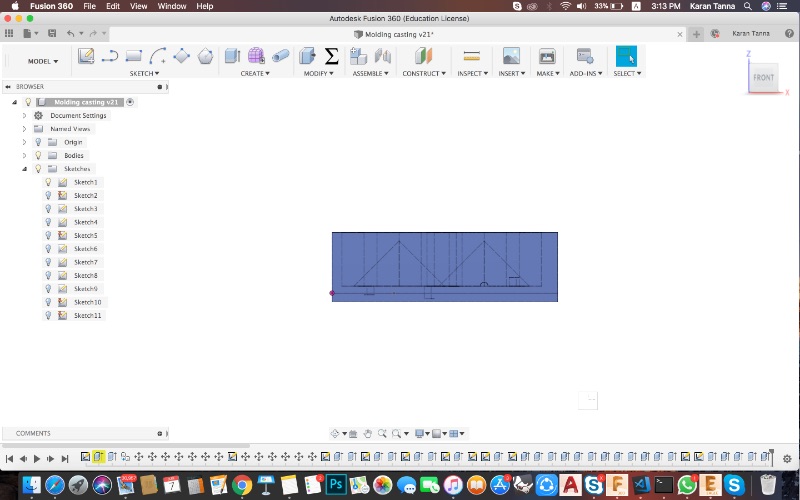Image resolution: width=800 pixels, height=500 pixels.
Task: Click the Save icon in toolbar
Action: pos(52,33)
